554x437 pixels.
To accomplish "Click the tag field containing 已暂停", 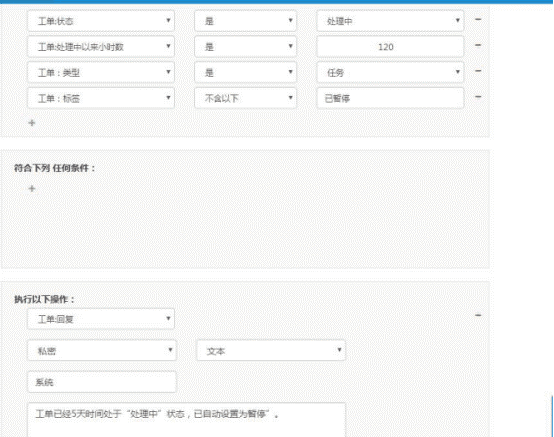I will pyautogui.click(x=390, y=98).
